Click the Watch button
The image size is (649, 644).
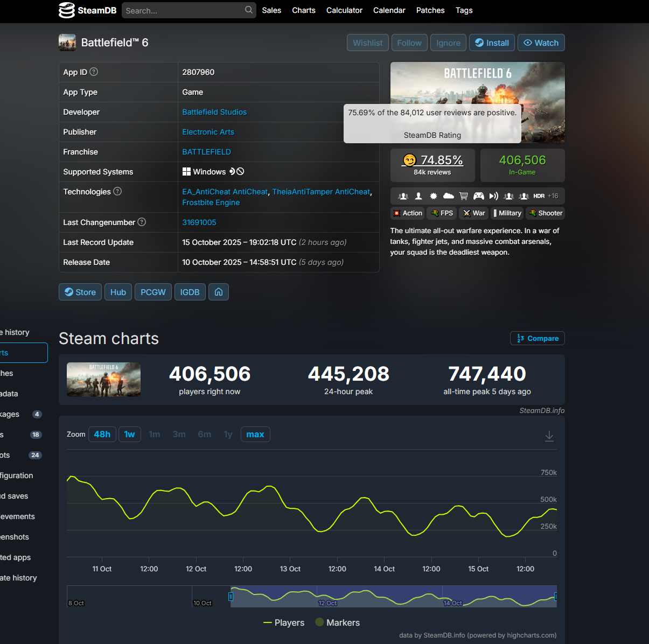(x=541, y=43)
